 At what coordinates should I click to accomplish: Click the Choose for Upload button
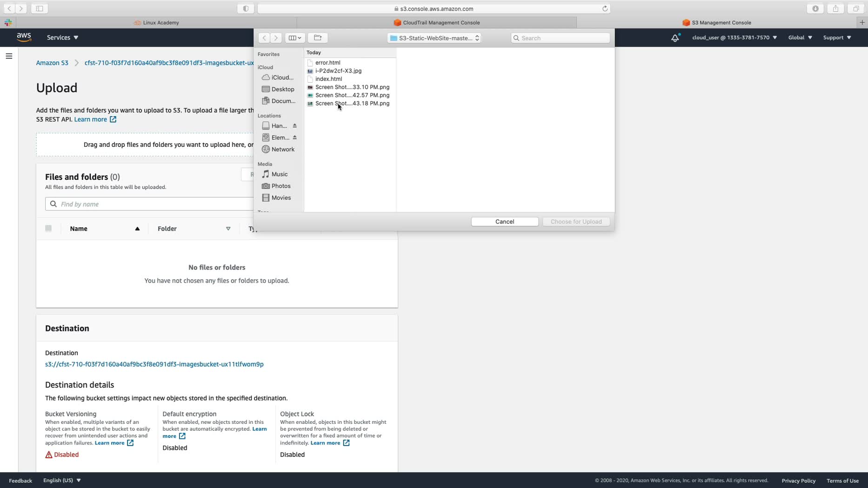pos(576,222)
